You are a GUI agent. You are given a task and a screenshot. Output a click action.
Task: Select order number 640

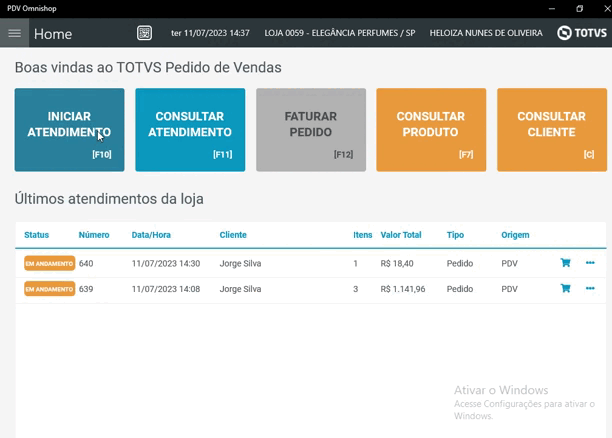pyautogui.click(x=86, y=264)
